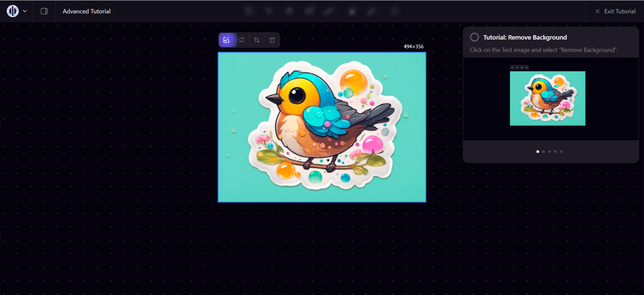Jump to third tutorial step dot
This screenshot has height=295, width=644.
pos(549,152)
